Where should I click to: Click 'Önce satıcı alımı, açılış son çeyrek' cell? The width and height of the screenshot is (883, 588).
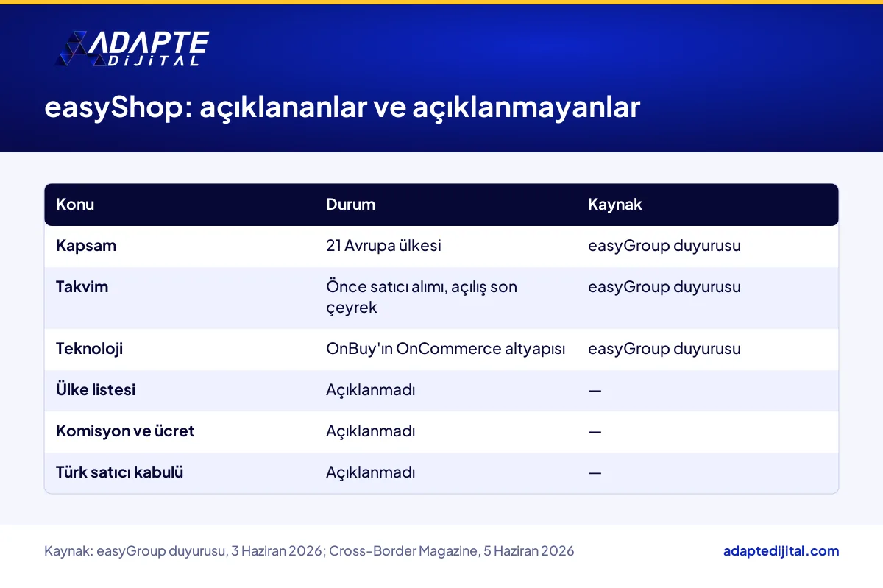pos(422,297)
